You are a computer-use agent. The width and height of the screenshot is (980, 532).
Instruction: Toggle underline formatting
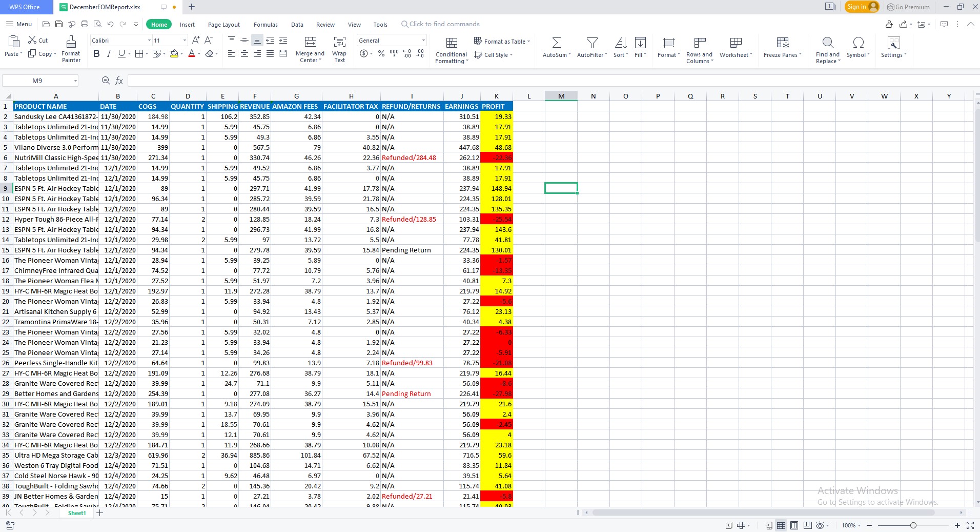pos(121,53)
